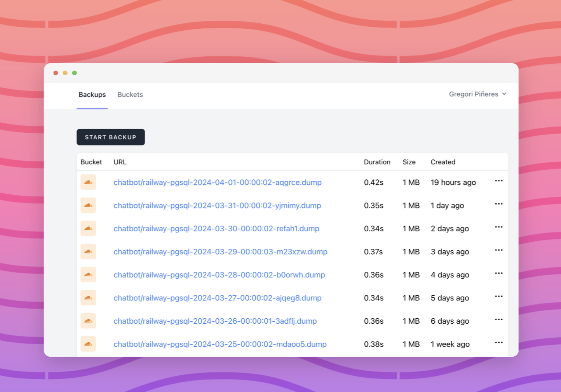Switch to the Backups tab
The image size is (561, 392).
92,95
